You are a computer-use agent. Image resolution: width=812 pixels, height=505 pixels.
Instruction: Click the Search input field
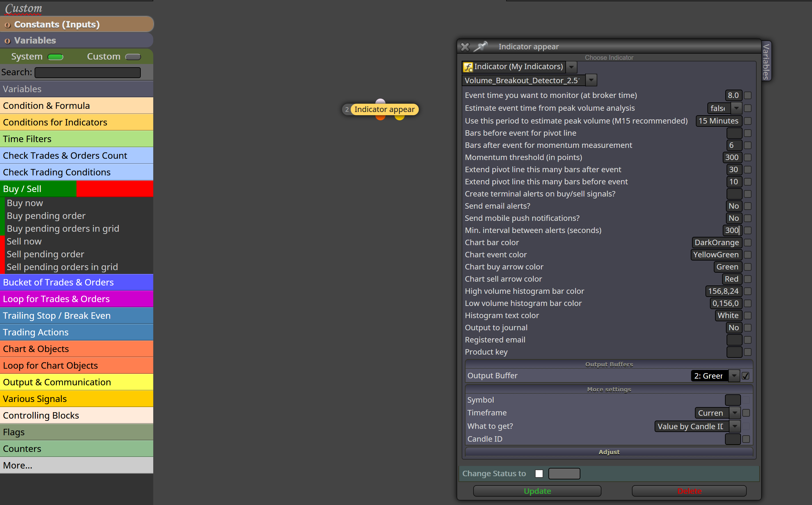[87, 72]
